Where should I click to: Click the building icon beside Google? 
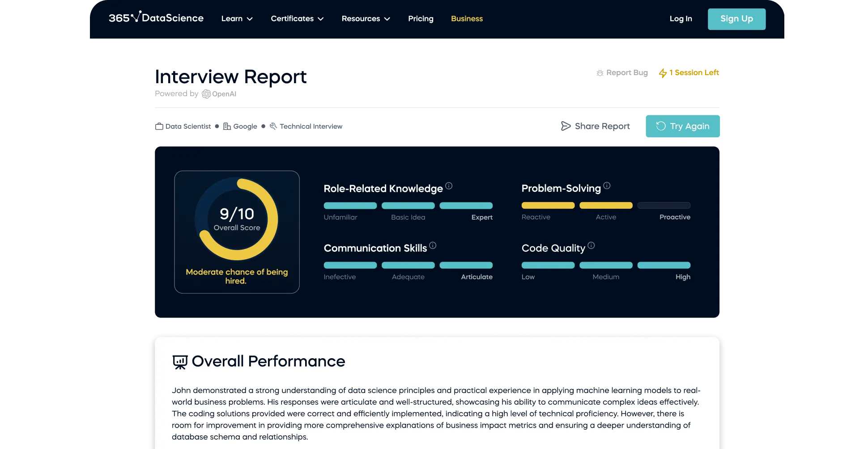coord(227,126)
